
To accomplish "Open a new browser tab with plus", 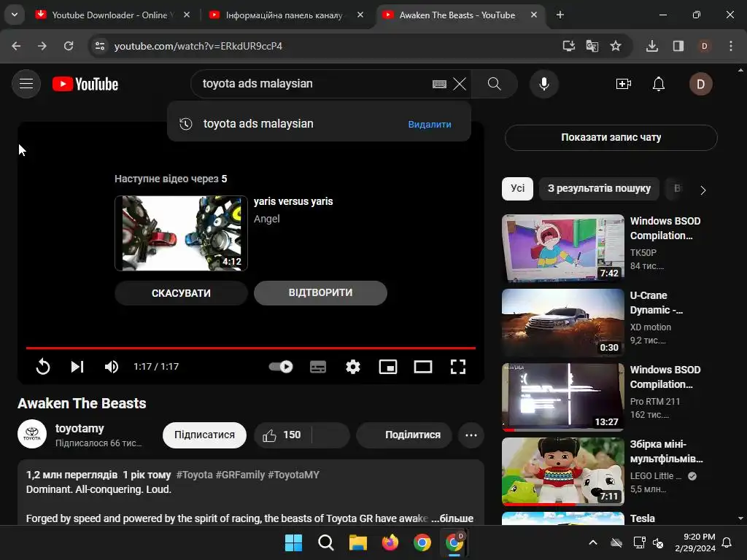I will click(x=560, y=15).
